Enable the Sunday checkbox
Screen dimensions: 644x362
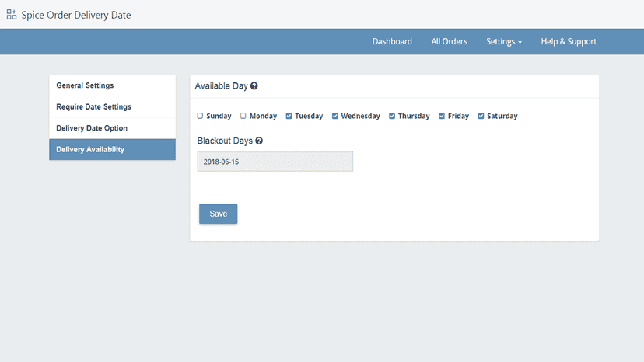[x=200, y=116]
